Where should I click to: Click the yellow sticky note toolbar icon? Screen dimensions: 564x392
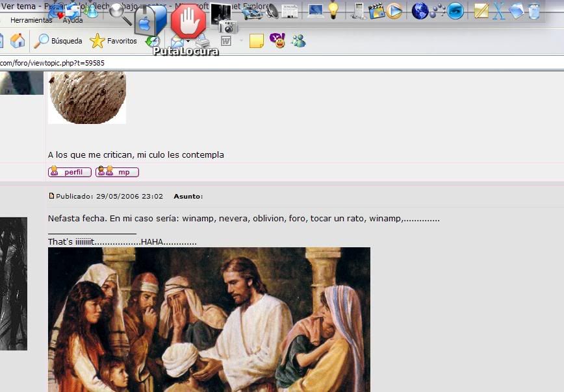pos(257,41)
